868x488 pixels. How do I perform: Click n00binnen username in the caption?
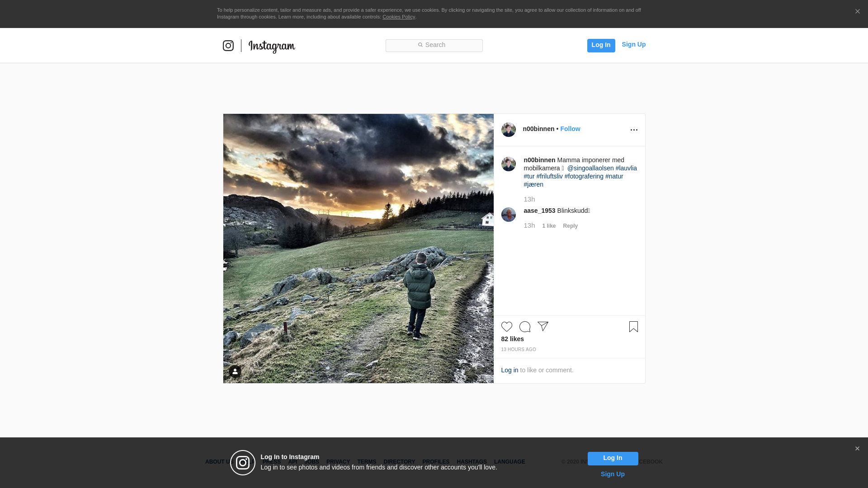click(x=539, y=160)
